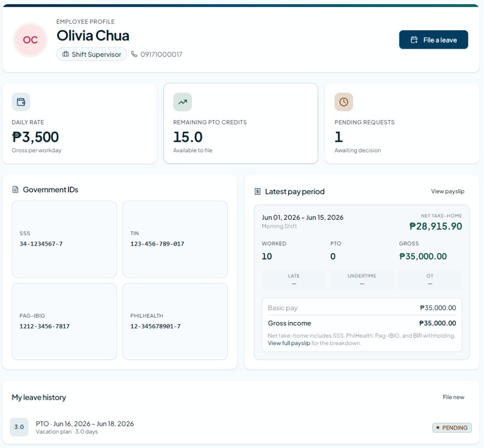Click the OT cell
The width and height of the screenshot is (484, 448).
(x=430, y=280)
